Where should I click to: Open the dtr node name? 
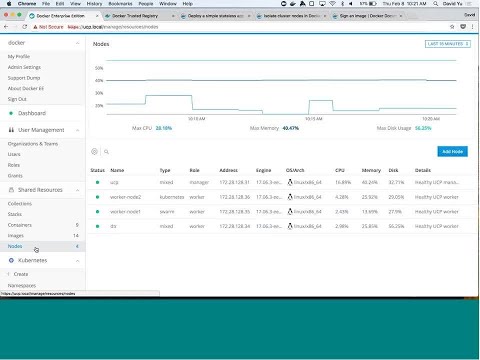[x=113, y=226]
